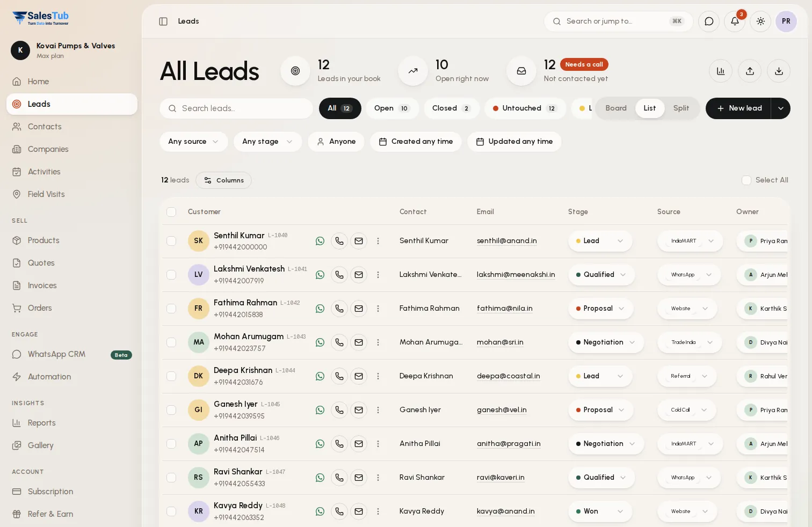This screenshot has width=812, height=527.
Task: Select Ganesh Iyer row checkbox
Action: click(171, 410)
